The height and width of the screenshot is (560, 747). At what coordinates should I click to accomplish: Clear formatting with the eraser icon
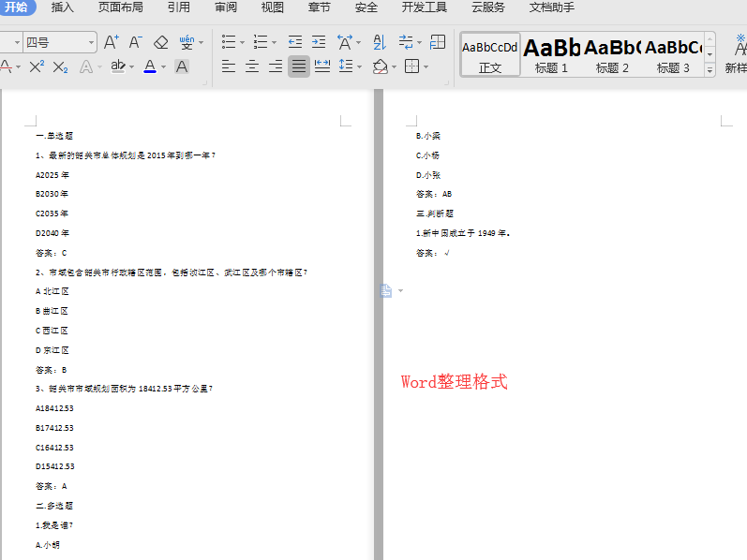tap(160, 42)
